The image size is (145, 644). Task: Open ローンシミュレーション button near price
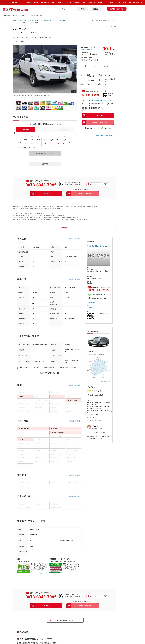[x=97, y=66]
